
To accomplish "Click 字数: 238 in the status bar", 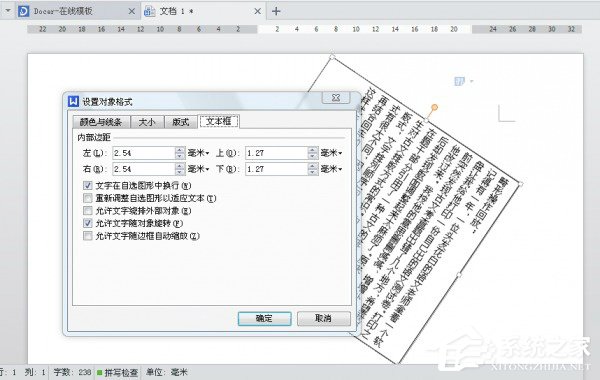I will 72,372.
